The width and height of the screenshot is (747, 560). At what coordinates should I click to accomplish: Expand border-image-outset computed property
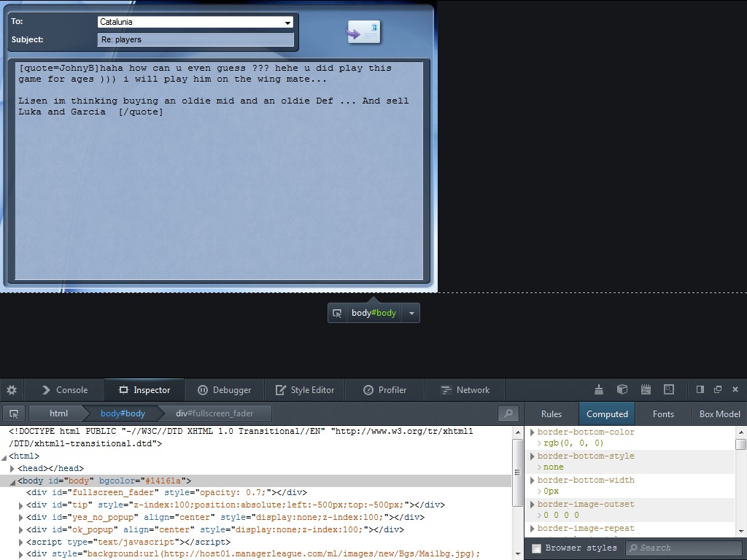coord(533,504)
